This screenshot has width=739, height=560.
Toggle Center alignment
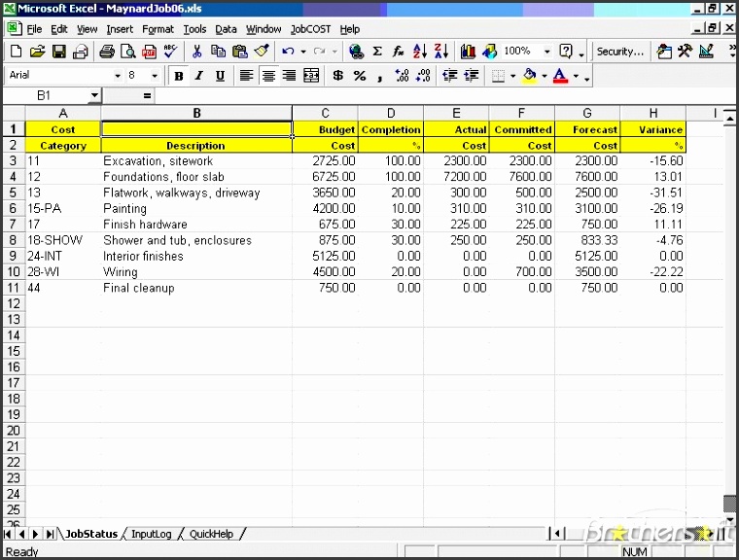coord(268,76)
